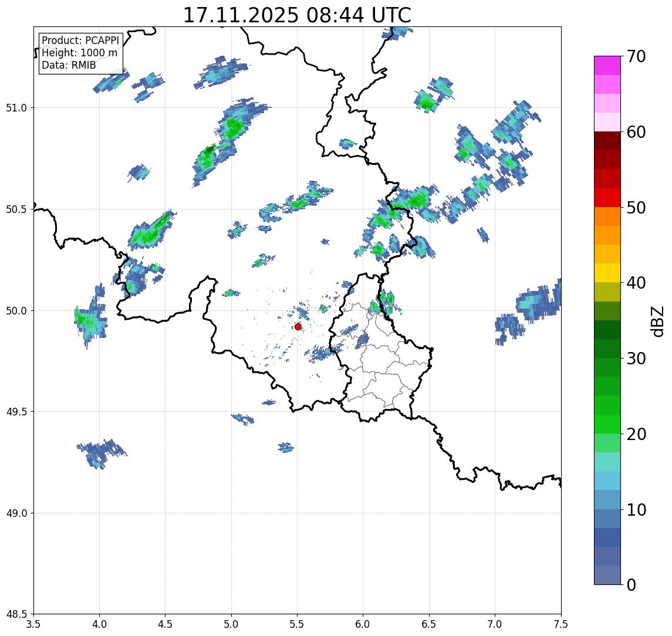Click the colorbar tick value 50
The image size is (672, 636).
tap(636, 208)
